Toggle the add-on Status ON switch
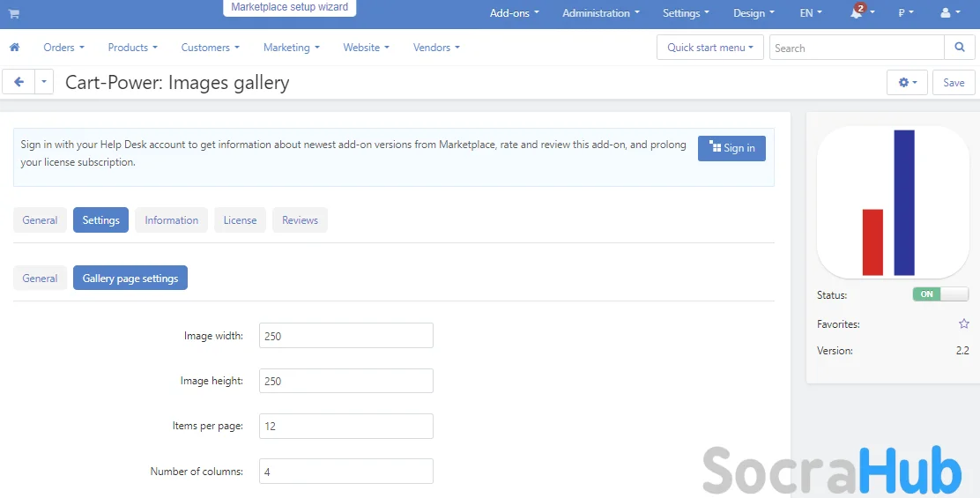 point(939,294)
